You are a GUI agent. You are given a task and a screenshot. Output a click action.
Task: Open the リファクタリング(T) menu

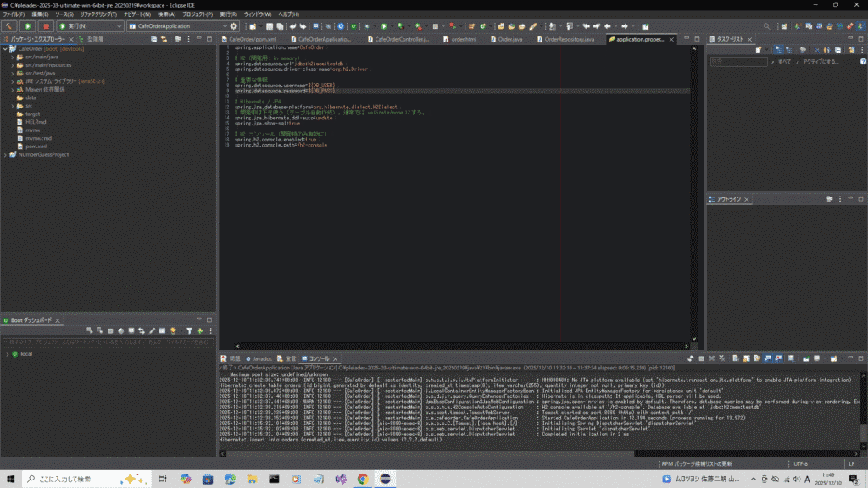[97, 14]
